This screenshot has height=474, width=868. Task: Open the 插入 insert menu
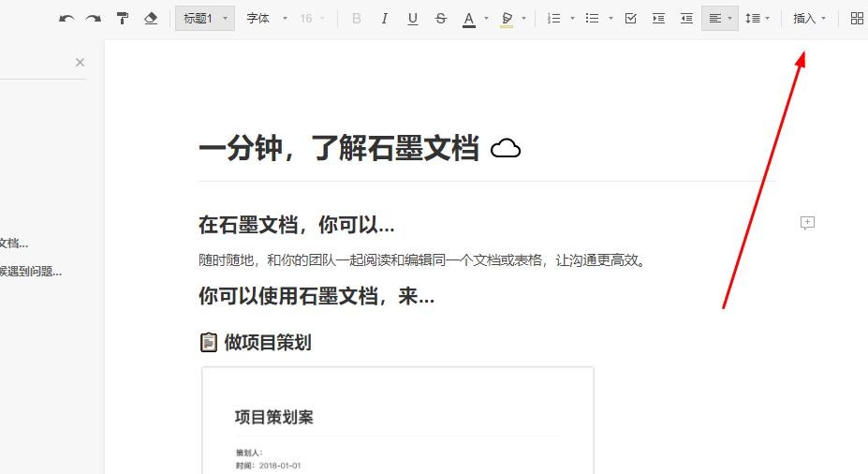pyautogui.click(x=809, y=19)
